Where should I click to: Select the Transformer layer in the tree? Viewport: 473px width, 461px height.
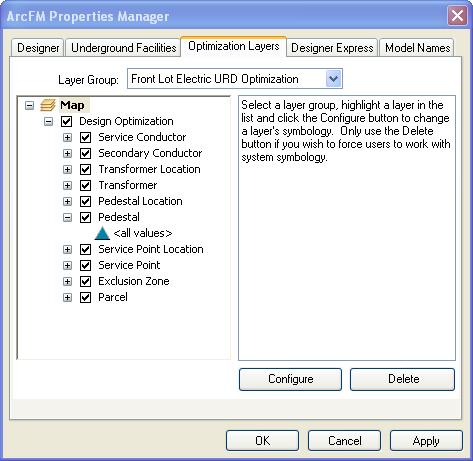click(128, 185)
